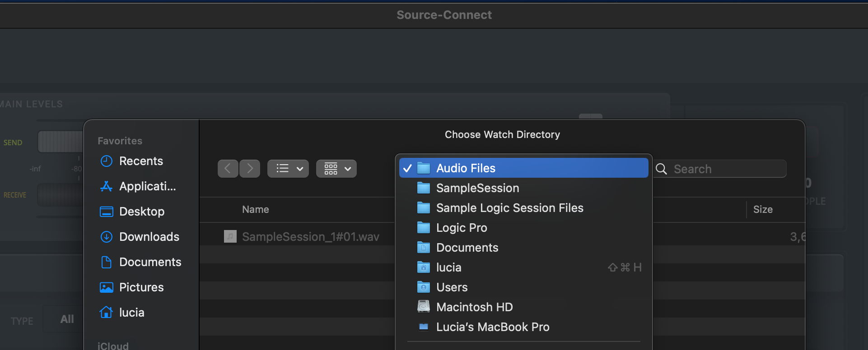Open Applications in the sidebar
The height and width of the screenshot is (350, 868).
point(147,186)
